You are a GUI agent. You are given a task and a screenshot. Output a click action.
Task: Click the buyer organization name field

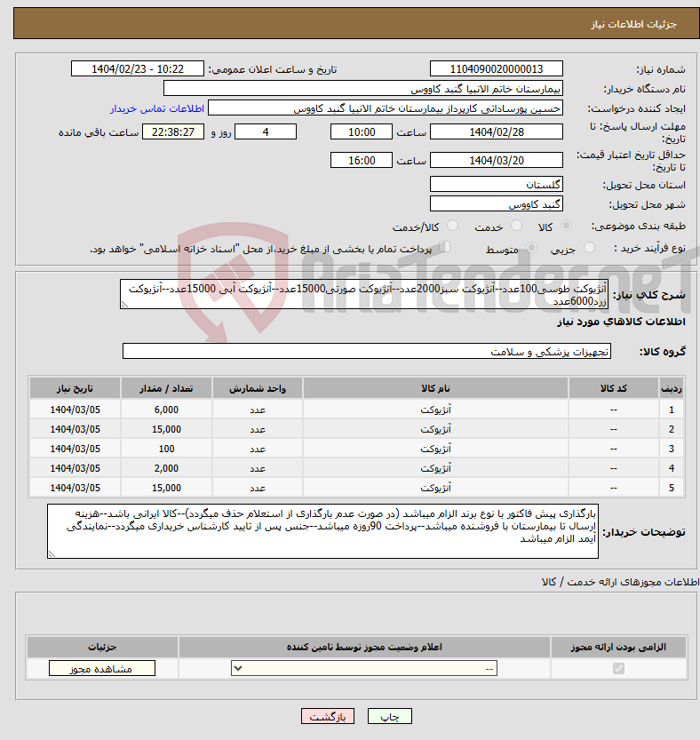coord(363,89)
